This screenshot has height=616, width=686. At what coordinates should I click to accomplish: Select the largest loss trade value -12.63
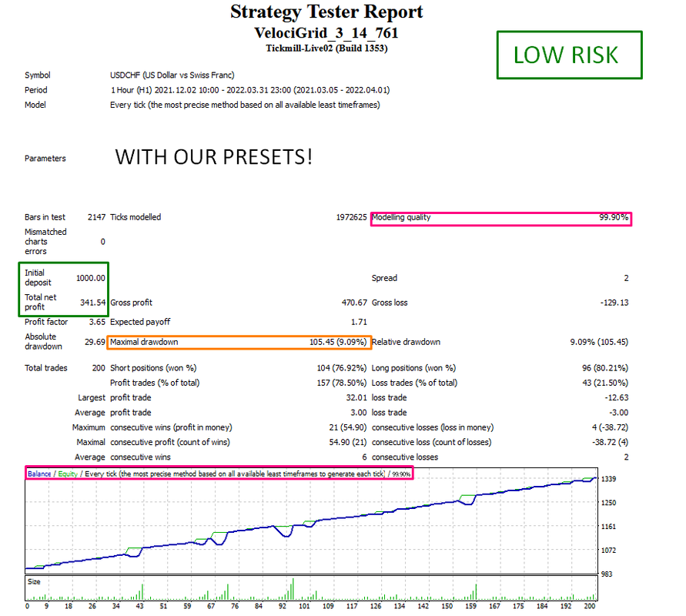pos(617,397)
